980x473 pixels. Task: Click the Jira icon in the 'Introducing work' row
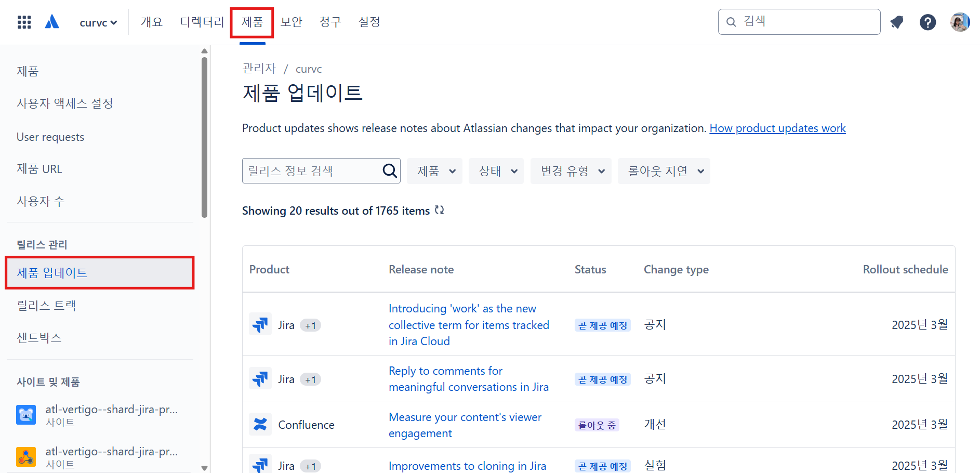coord(260,325)
